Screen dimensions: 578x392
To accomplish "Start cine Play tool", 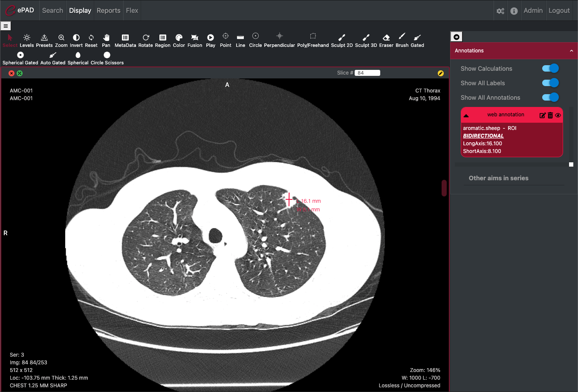I will click(211, 40).
